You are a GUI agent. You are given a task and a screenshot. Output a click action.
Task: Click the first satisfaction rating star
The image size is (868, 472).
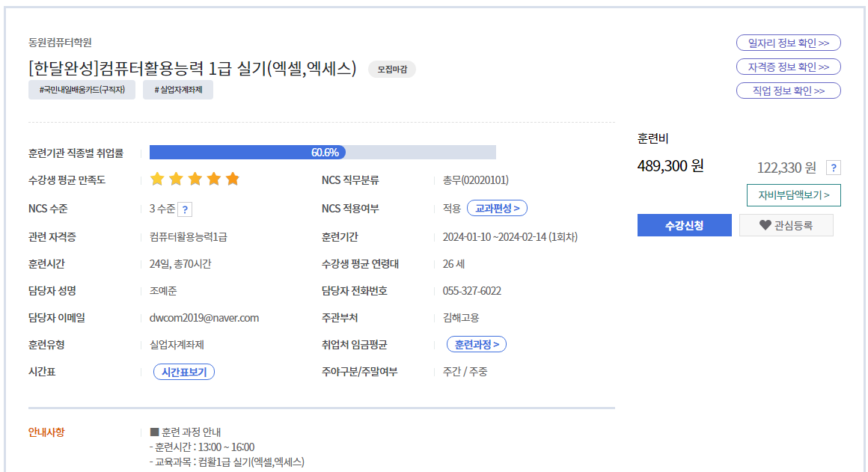click(157, 179)
